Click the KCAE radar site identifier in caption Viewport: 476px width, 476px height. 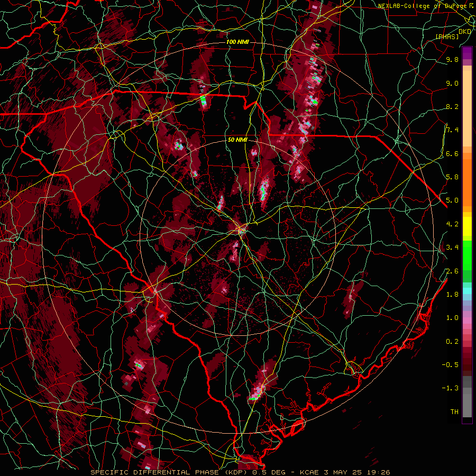point(309,472)
